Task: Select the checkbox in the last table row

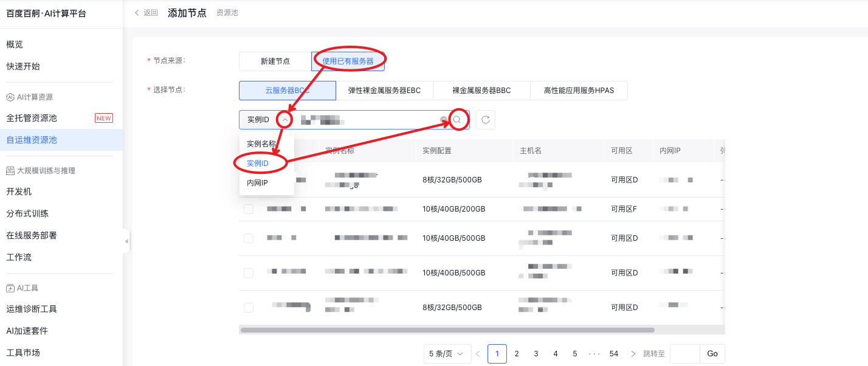Action: click(249, 308)
